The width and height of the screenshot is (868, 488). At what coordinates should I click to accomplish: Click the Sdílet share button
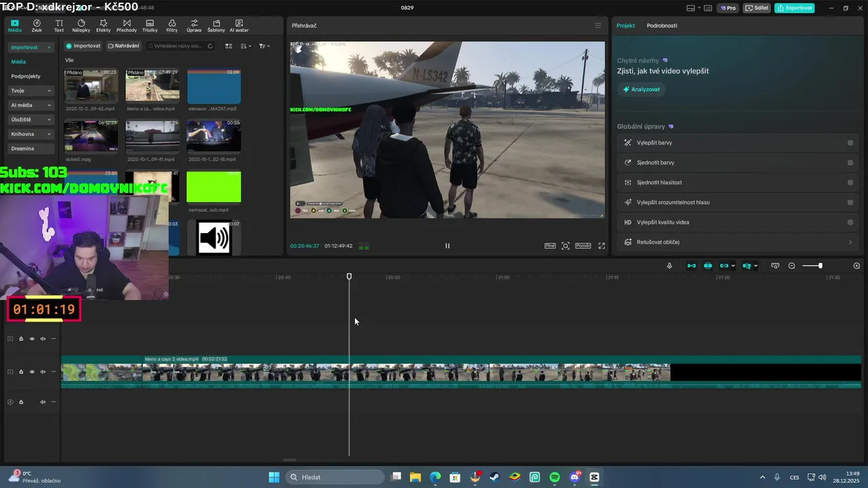point(757,8)
